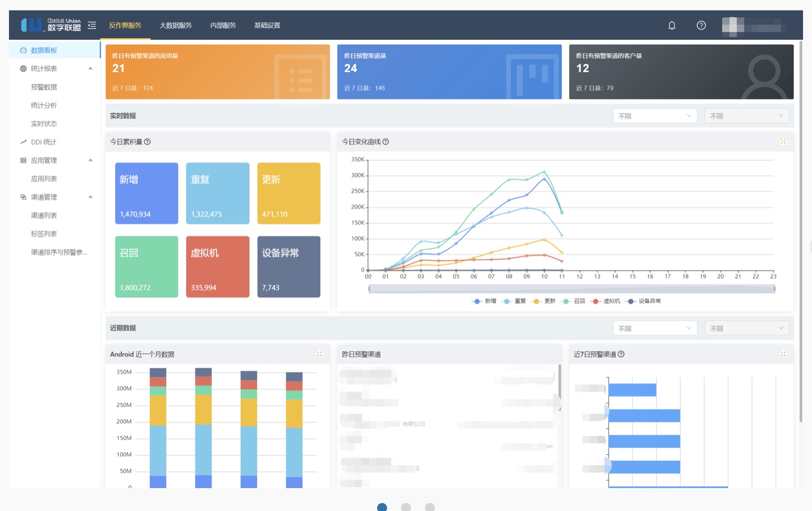Expand 近7日预警渠道 chart fullscreen

[x=783, y=354]
